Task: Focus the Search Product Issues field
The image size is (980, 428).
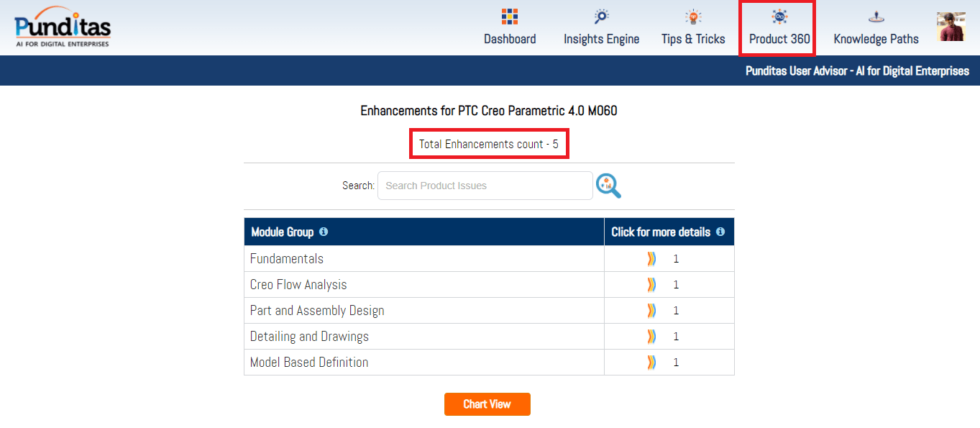Action: 485,186
